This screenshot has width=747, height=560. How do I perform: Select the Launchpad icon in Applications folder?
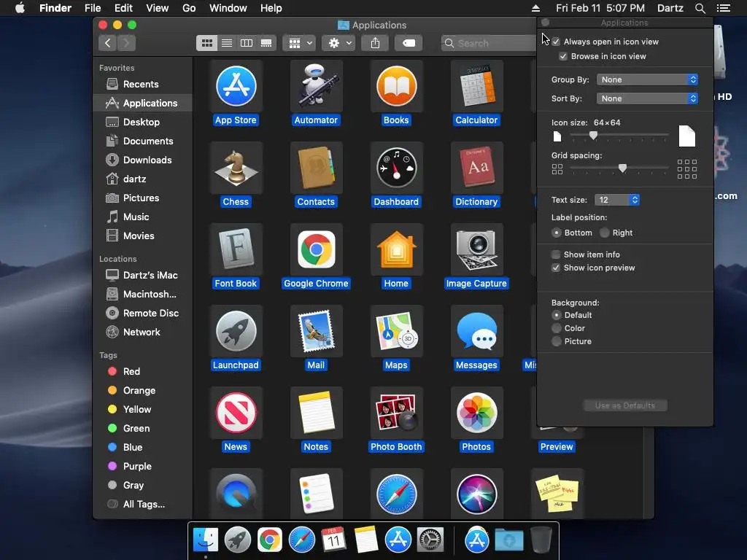point(236,331)
